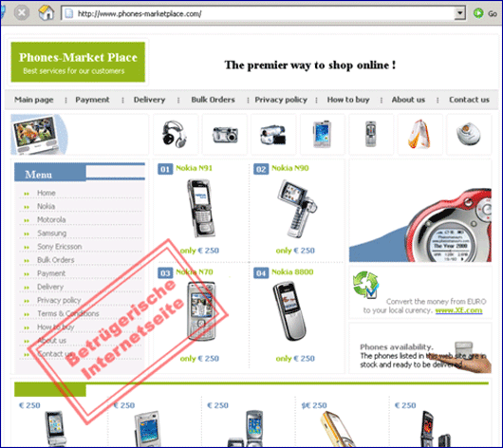Open the Payment tab in top navigation
Viewport: 503px width, 448px height.
(x=92, y=100)
